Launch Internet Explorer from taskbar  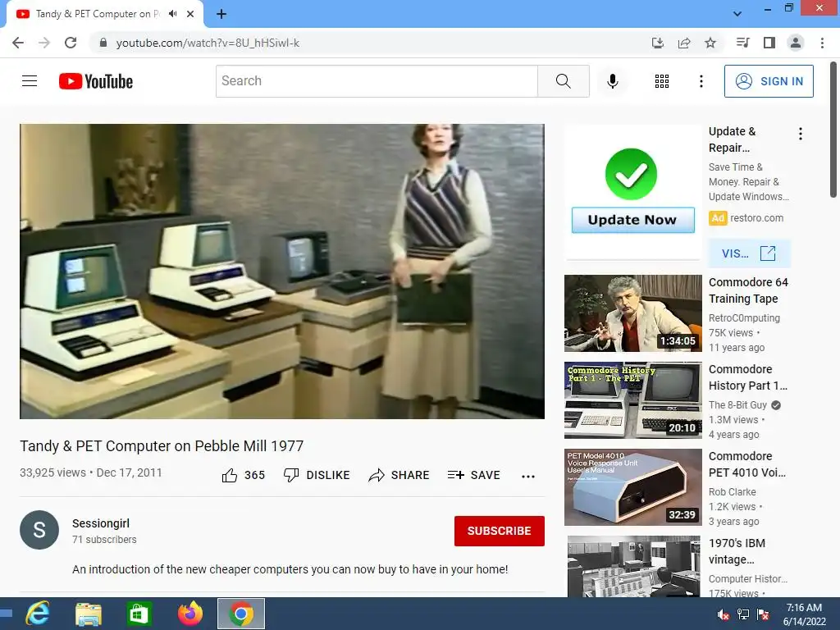pyautogui.click(x=38, y=614)
